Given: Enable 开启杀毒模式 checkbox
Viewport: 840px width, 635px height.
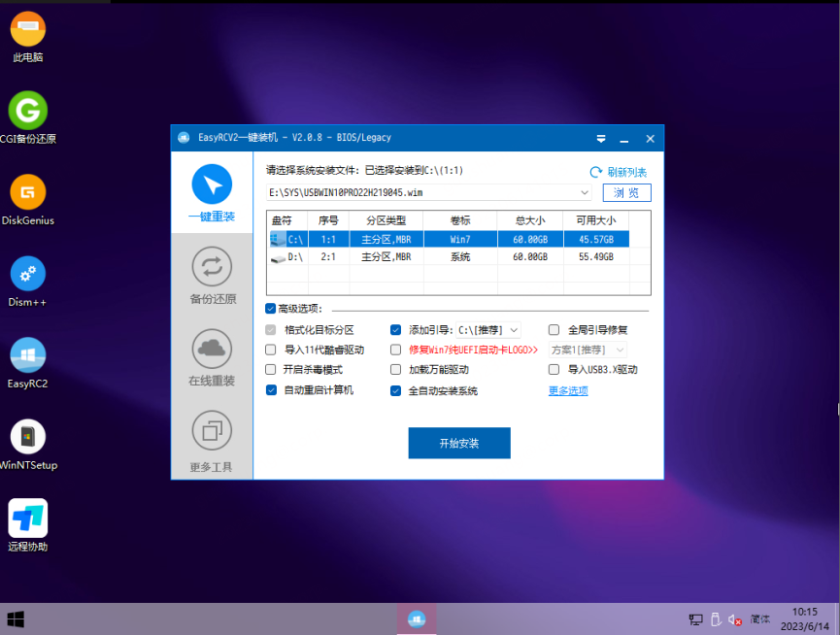Looking at the screenshot, I should (x=271, y=369).
